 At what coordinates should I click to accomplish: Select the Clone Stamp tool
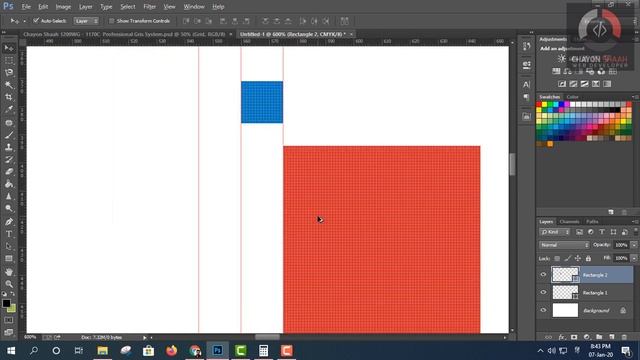click(9, 147)
